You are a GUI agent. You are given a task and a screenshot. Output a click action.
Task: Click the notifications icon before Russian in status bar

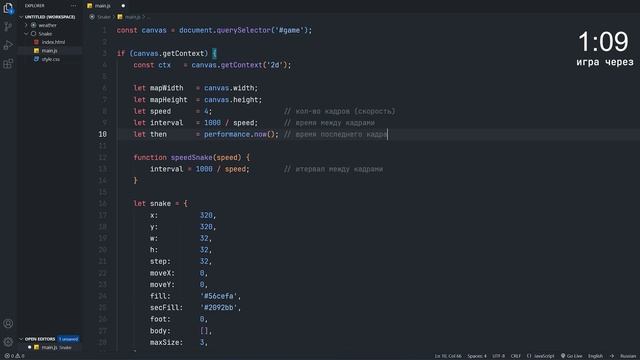click(x=612, y=356)
